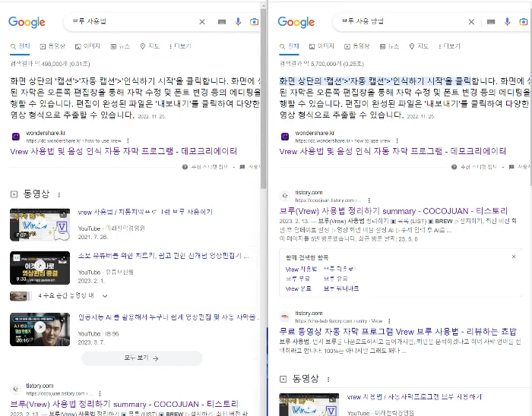Click Vrew 유료 related search
The height and width of the screenshot is (416, 532).
click(298, 288)
